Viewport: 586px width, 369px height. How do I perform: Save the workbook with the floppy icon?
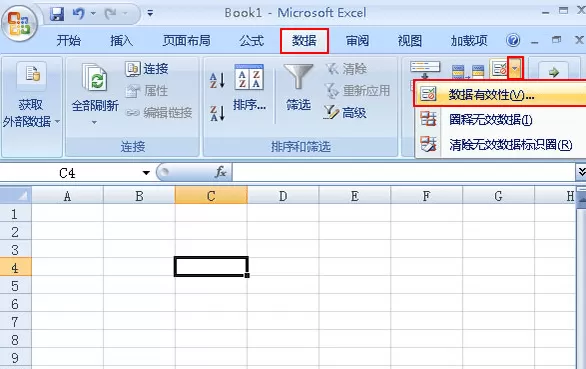[57, 14]
